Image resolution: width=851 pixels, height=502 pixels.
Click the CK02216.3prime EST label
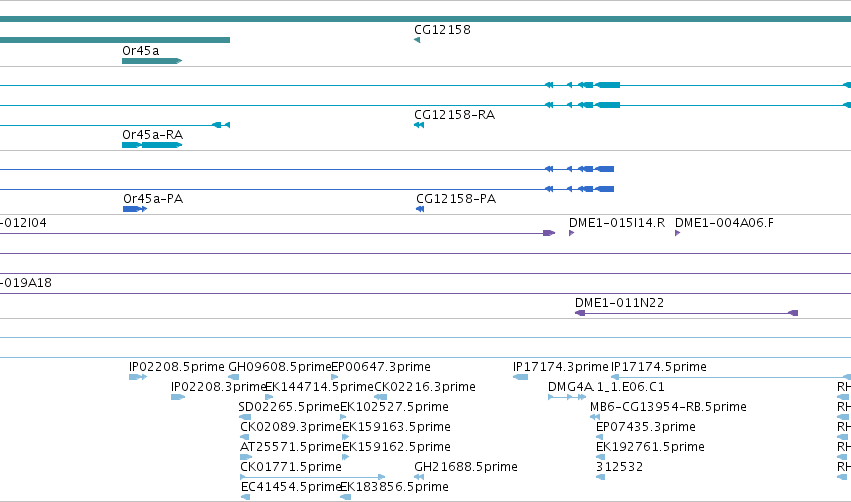tap(425, 387)
